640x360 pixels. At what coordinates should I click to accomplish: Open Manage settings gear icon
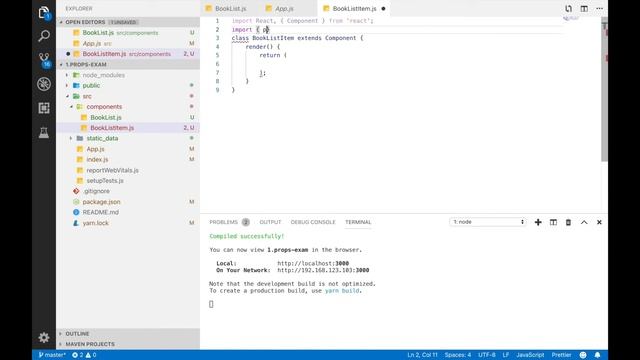point(44,337)
